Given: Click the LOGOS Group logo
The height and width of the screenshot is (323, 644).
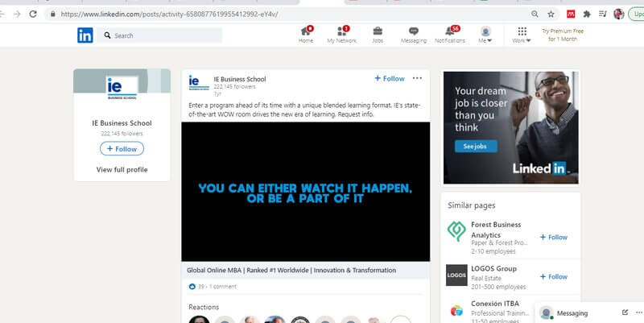Looking at the screenshot, I should [456, 275].
